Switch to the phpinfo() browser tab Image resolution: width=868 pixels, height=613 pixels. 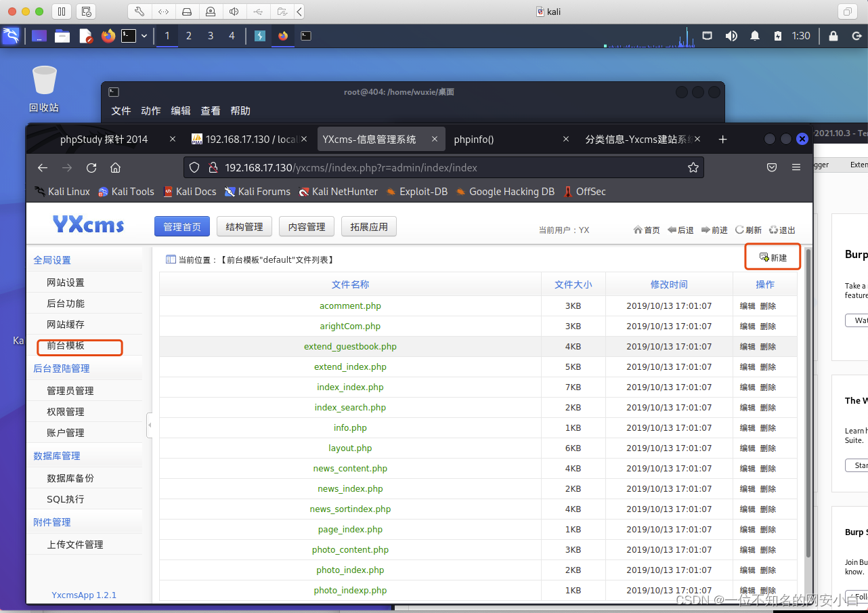474,139
